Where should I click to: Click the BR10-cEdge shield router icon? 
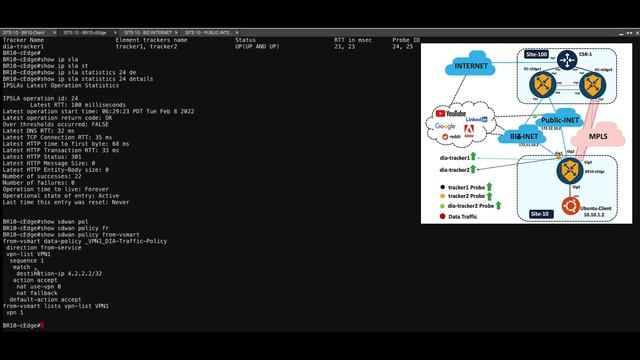click(570, 171)
